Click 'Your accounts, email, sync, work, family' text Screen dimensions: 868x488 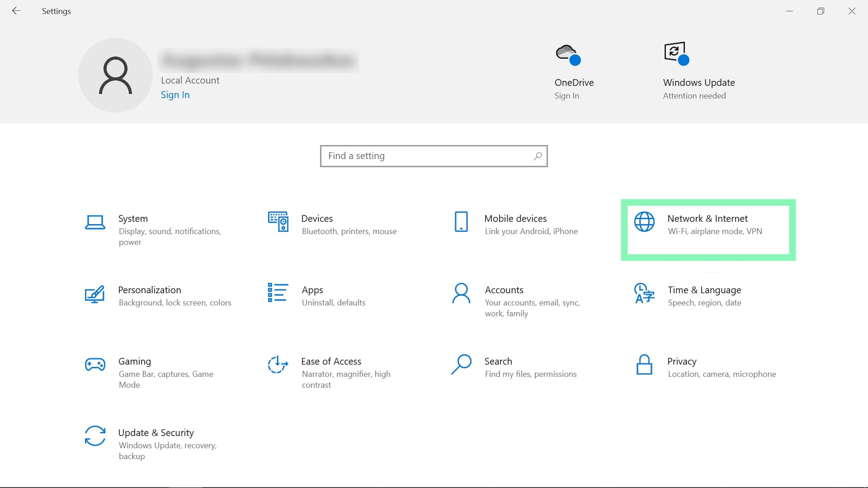[x=532, y=308]
